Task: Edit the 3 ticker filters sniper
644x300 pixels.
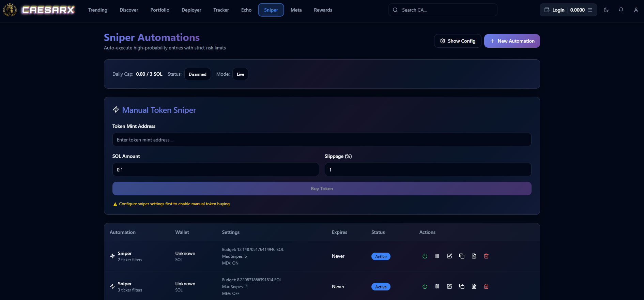Action: click(449, 286)
